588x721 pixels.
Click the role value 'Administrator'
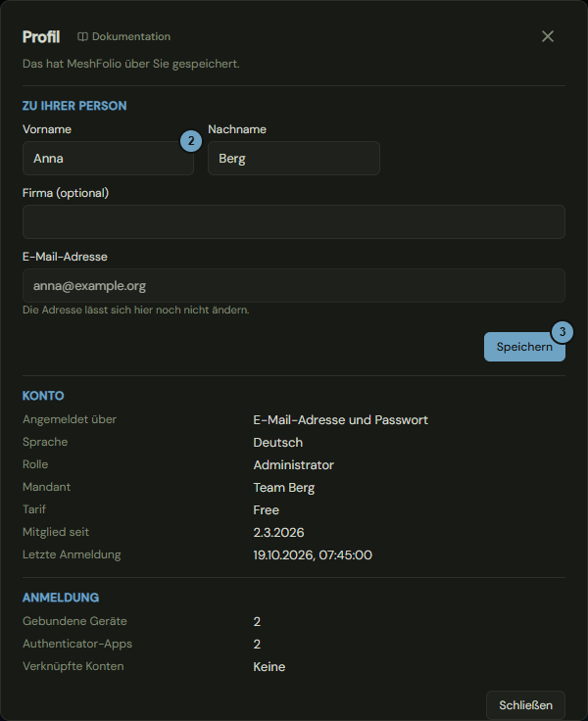[x=294, y=465]
